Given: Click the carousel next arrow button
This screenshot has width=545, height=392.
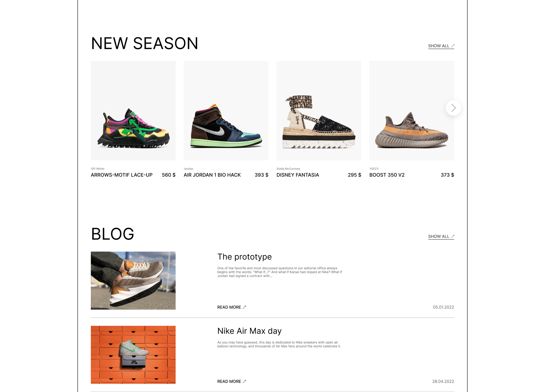Looking at the screenshot, I should tap(453, 108).
